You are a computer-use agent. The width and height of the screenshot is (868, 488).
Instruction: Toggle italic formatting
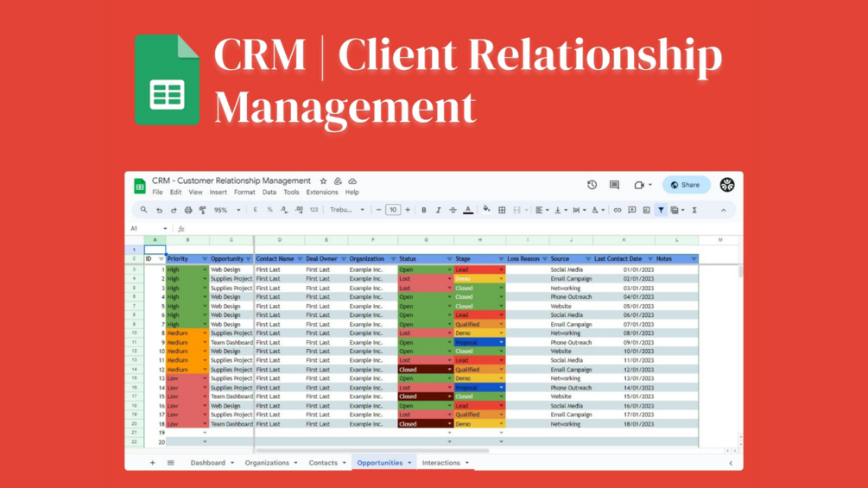439,210
